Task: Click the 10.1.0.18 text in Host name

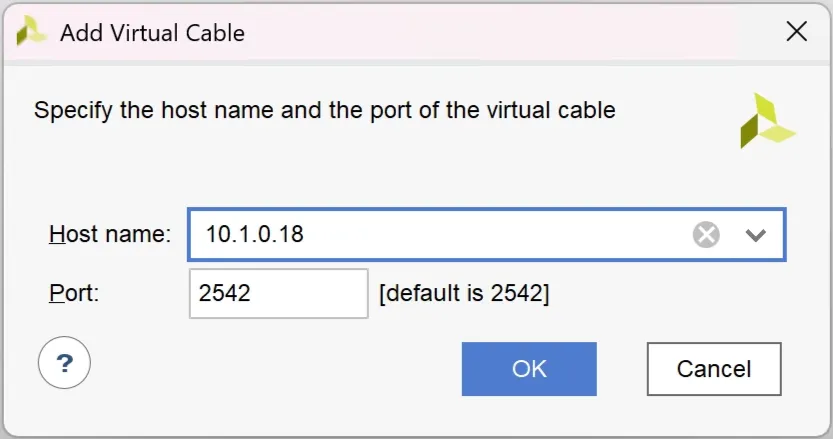Action: pyautogui.click(x=255, y=235)
